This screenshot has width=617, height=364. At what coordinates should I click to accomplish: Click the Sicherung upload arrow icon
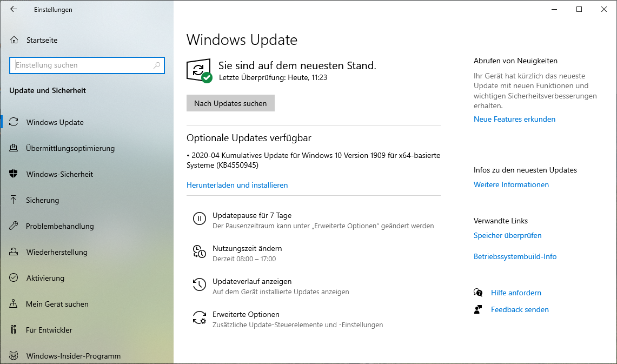pyautogui.click(x=14, y=200)
